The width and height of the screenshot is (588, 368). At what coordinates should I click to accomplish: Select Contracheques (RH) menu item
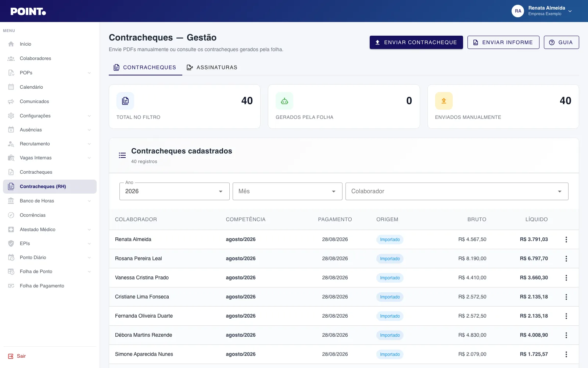point(50,187)
